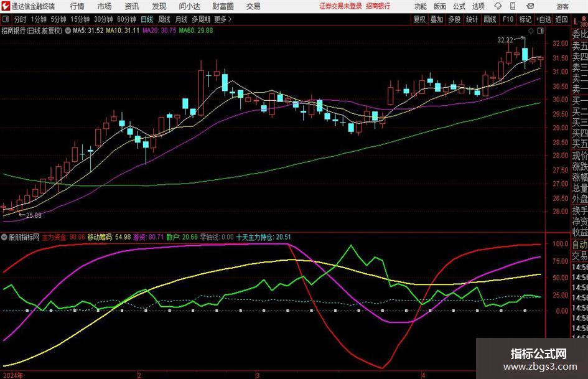Screen dimensions: 588x379
Task: Click the 画线 drawing button
Action: (490, 19)
